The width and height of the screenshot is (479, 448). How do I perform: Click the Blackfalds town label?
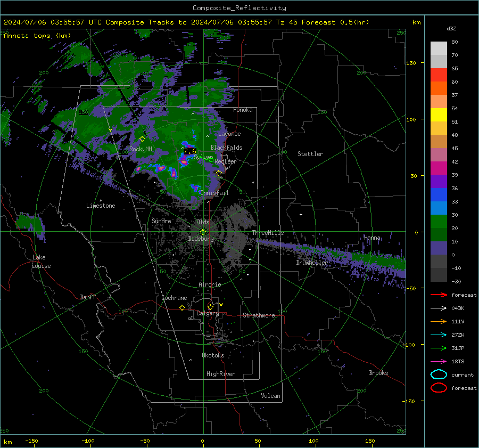[226, 148]
